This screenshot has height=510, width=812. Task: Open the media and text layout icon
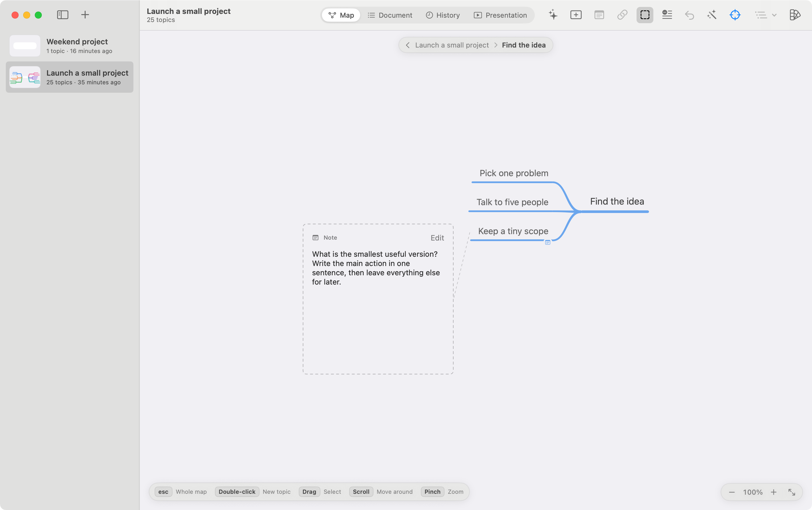(x=667, y=15)
